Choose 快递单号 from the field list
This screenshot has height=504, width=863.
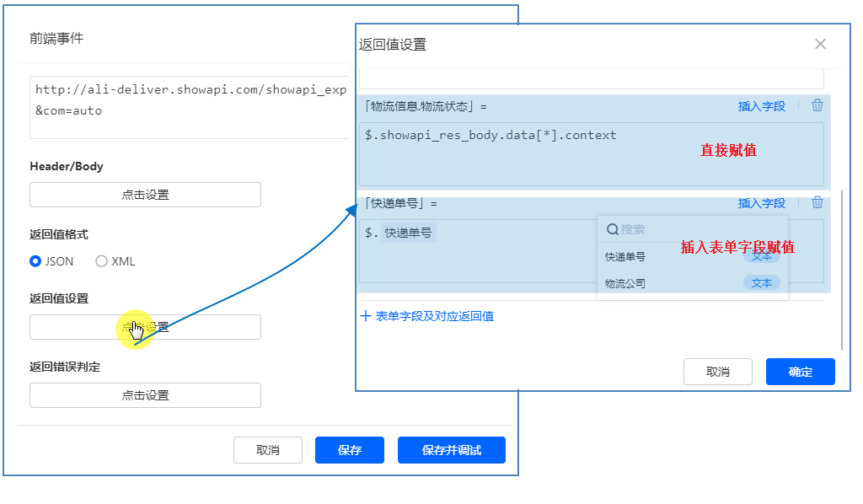point(625,256)
